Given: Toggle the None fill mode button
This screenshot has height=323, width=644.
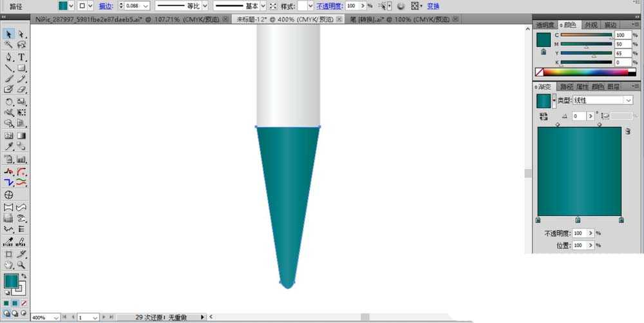Looking at the screenshot, I should [x=24, y=303].
